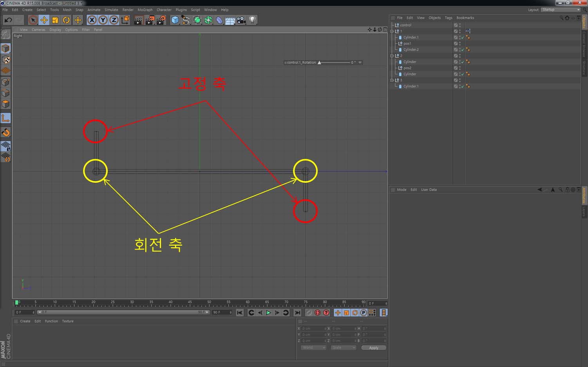
Task: Toggle enable checkmark of Cylinder.2
Action: [x=463, y=50]
